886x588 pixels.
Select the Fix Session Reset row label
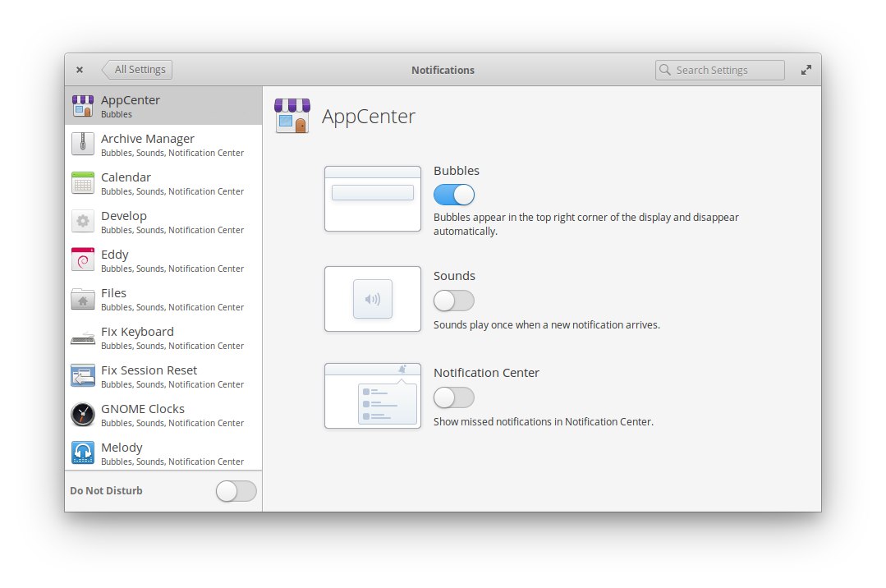[149, 370]
